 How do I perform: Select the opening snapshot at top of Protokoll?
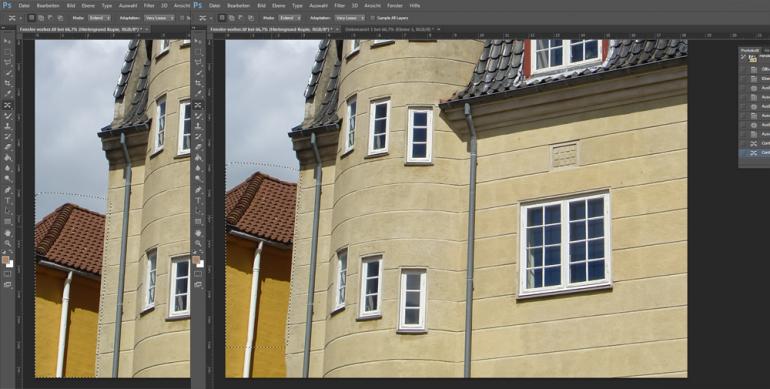(x=755, y=58)
